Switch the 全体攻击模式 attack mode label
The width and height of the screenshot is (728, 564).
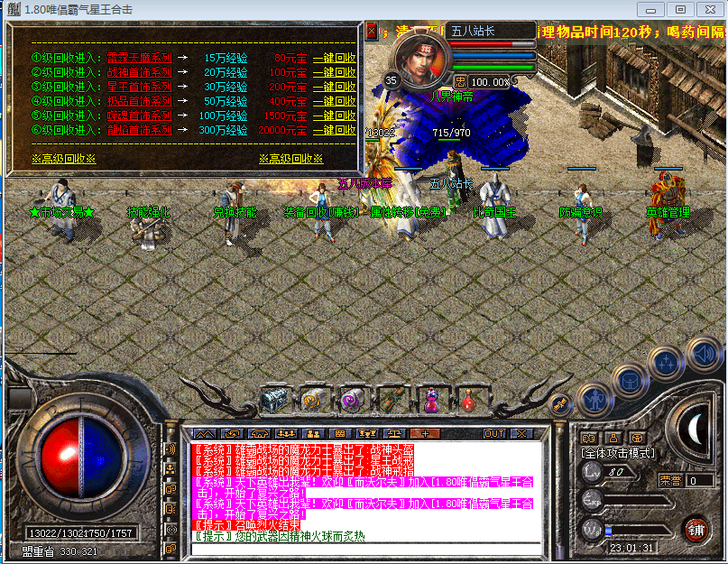(x=618, y=453)
